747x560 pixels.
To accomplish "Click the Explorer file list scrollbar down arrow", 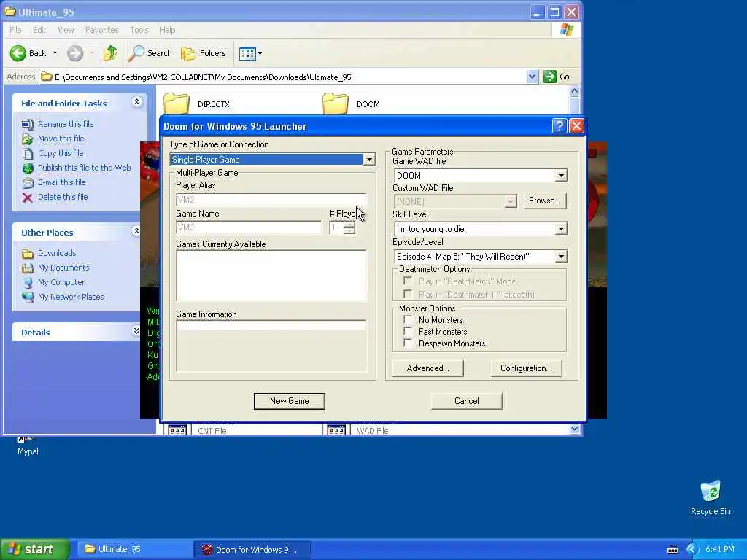I will point(575,429).
